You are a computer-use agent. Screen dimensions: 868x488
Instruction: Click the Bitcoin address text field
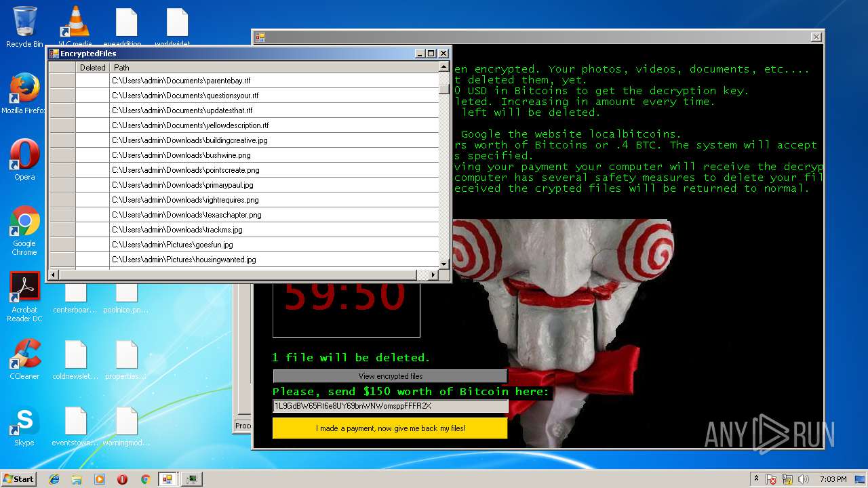point(390,406)
